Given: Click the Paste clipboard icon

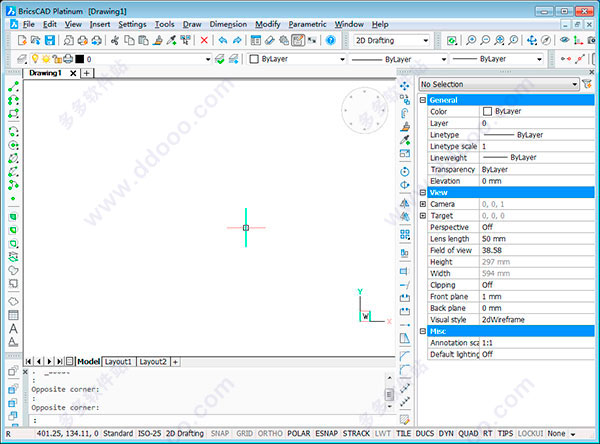Looking at the screenshot, I should coord(143,40).
